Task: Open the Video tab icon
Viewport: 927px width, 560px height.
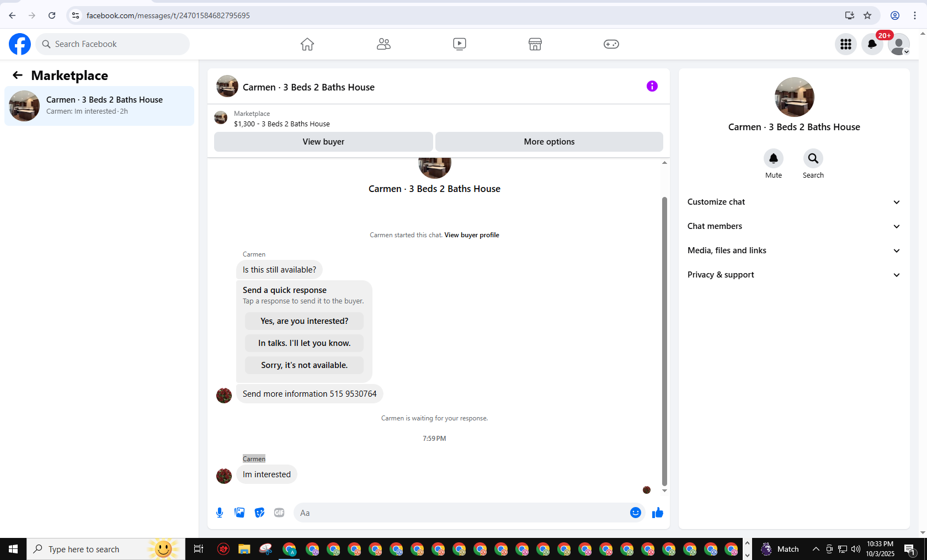Action: [x=460, y=44]
